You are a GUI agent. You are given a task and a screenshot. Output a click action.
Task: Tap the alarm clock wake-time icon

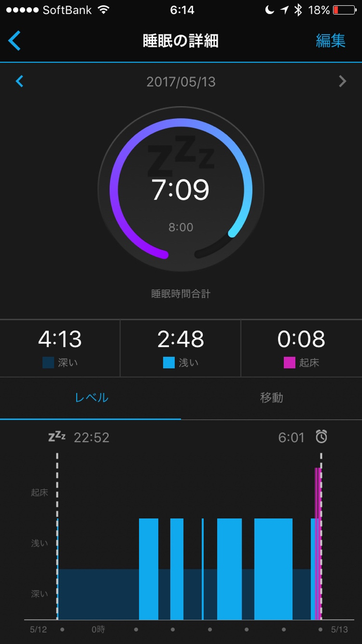[x=322, y=437]
